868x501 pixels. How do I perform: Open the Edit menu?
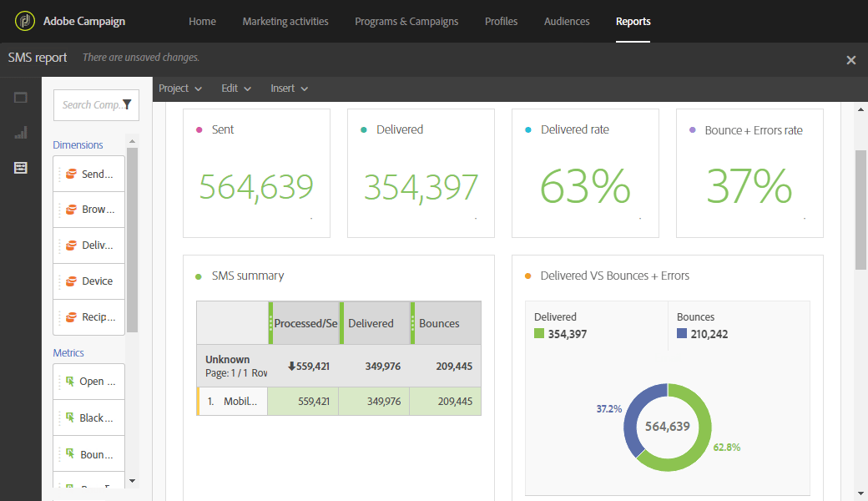tap(235, 88)
